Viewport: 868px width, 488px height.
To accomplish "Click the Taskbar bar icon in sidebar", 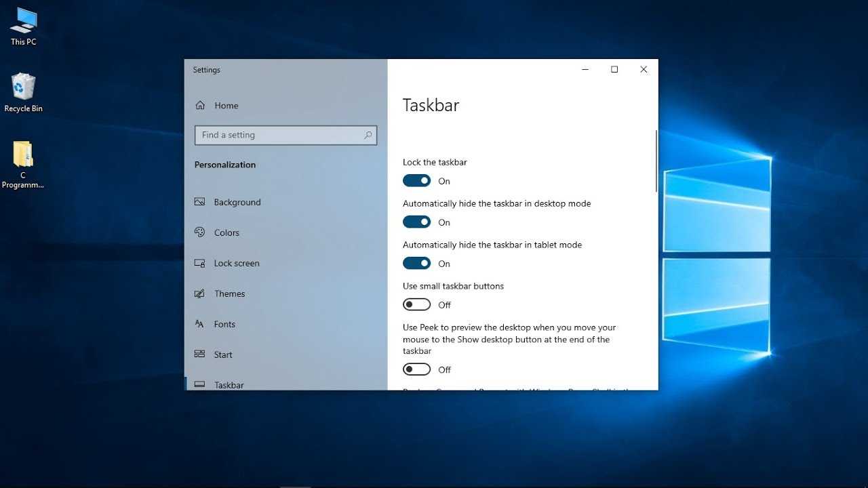I will pyautogui.click(x=199, y=384).
